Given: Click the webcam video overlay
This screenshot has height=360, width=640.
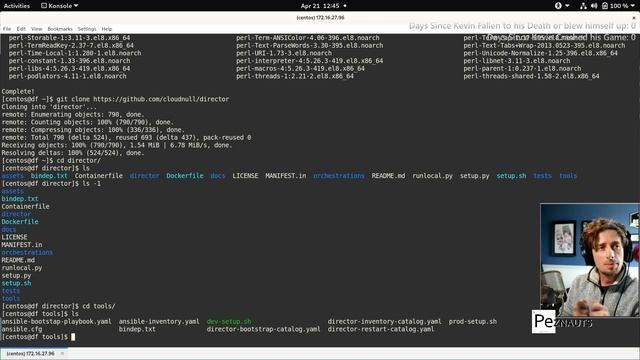Looking at the screenshot, I should pos(590,260).
